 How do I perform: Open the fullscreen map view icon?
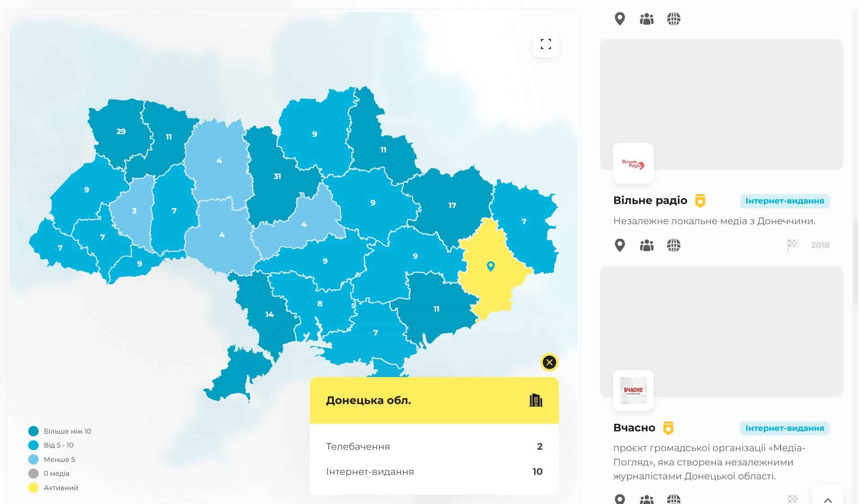546,44
